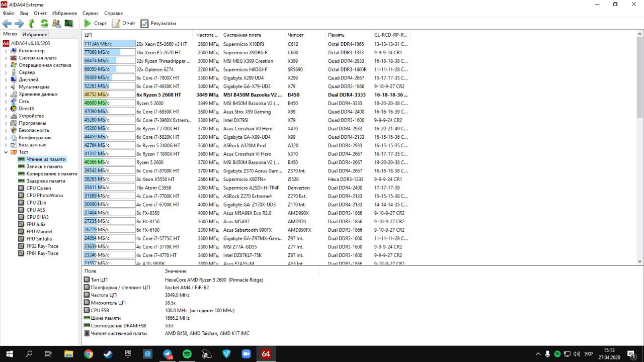
Task: Open Google Chrome from the taskbar
Action: tap(88, 354)
